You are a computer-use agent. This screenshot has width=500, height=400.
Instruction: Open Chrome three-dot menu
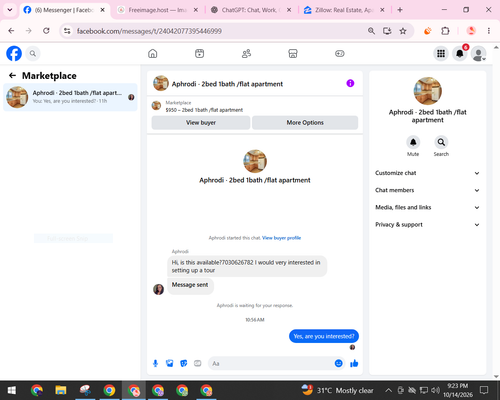click(489, 31)
